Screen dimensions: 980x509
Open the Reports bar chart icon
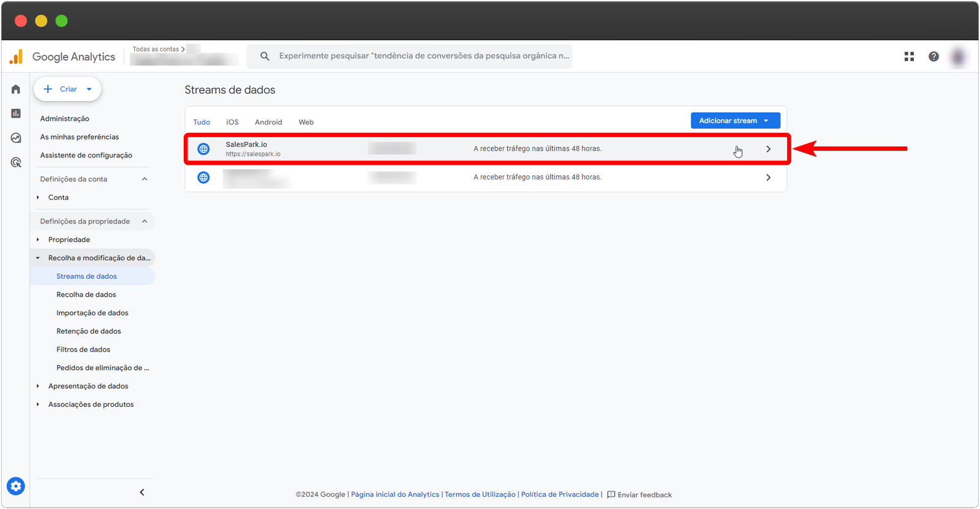tap(16, 113)
